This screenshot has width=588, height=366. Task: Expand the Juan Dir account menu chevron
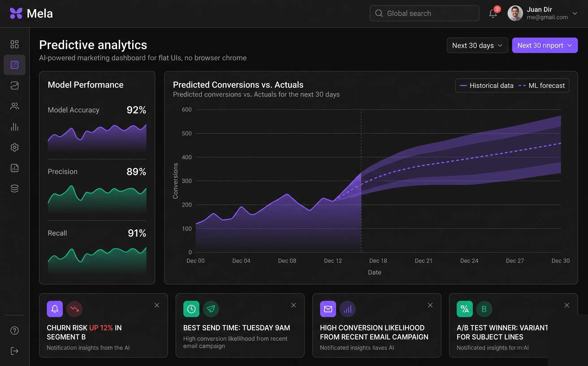pos(575,13)
